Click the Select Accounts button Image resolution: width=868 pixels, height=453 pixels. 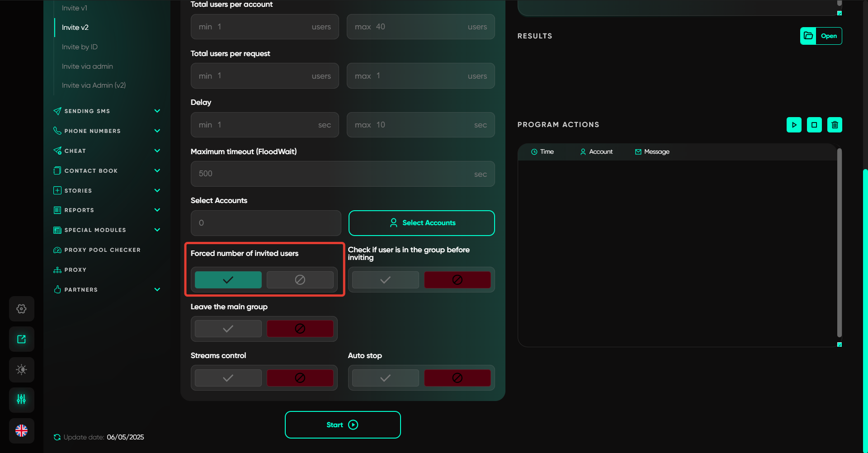pyautogui.click(x=421, y=223)
